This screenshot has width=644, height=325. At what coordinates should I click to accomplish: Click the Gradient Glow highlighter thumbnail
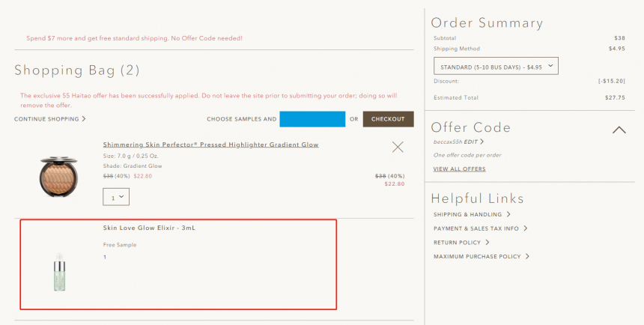pyautogui.click(x=58, y=176)
